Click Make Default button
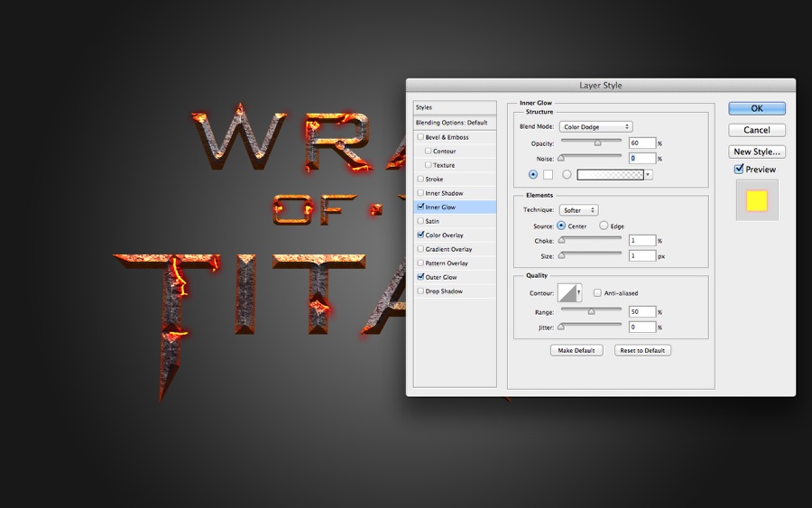Viewport: 812px width, 508px height. pyautogui.click(x=577, y=351)
